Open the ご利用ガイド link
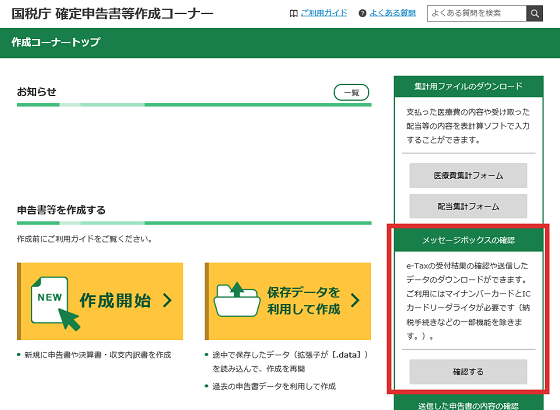The width and height of the screenshot is (560, 410). click(324, 13)
